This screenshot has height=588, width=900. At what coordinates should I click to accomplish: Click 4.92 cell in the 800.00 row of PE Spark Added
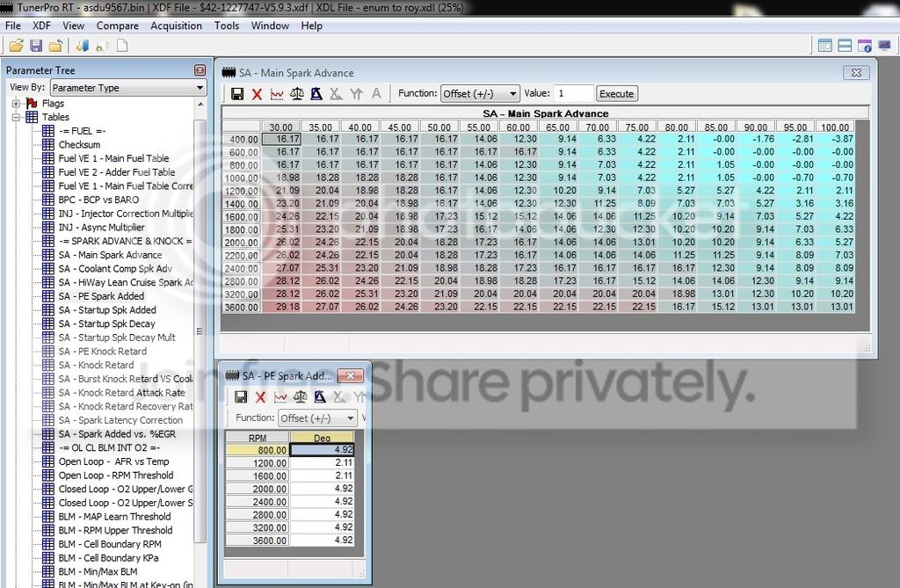tap(322, 450)
